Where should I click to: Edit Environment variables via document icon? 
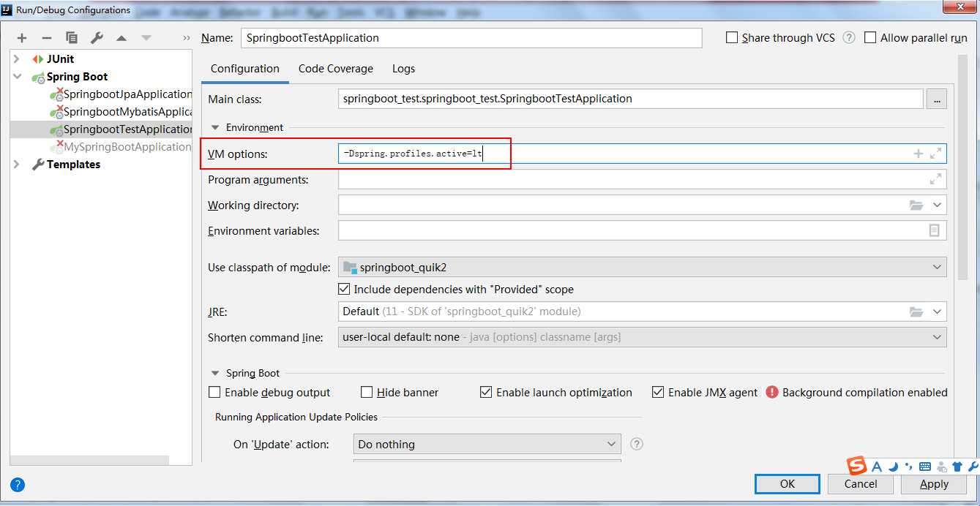[935, 230]
